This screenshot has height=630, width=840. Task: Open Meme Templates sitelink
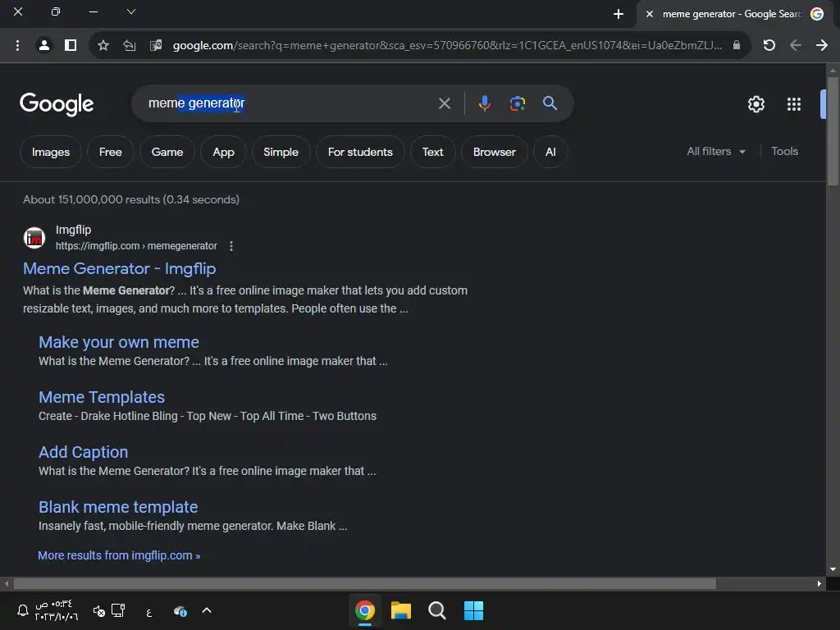tap(102, 397)
